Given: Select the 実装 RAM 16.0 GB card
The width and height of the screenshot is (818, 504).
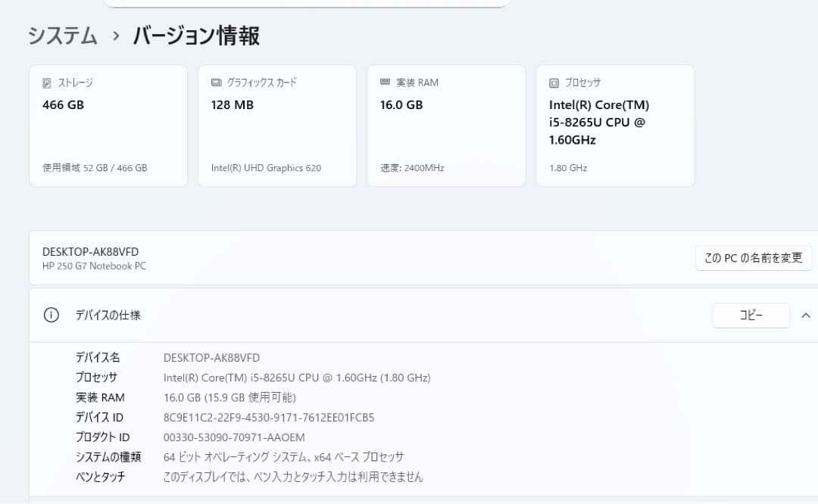Looking at the screenshot, I should [x=445, y=125].
